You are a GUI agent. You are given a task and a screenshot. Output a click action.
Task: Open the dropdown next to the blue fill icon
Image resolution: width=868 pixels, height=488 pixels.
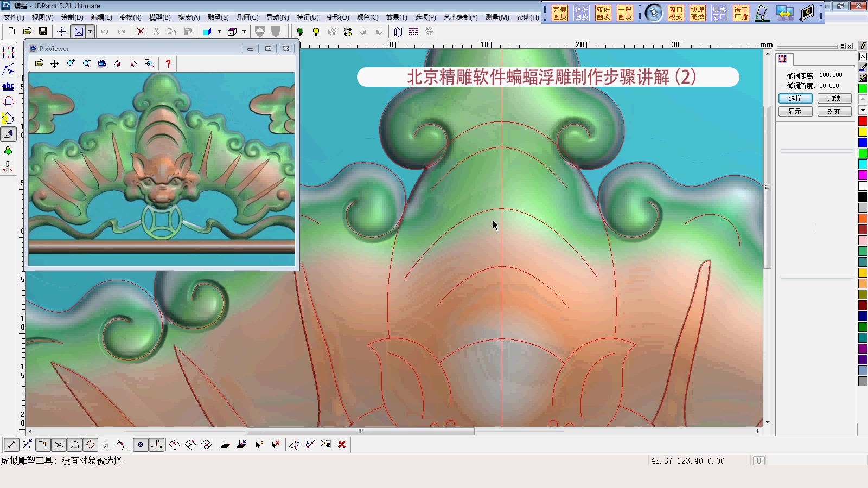tap(219, 32)
